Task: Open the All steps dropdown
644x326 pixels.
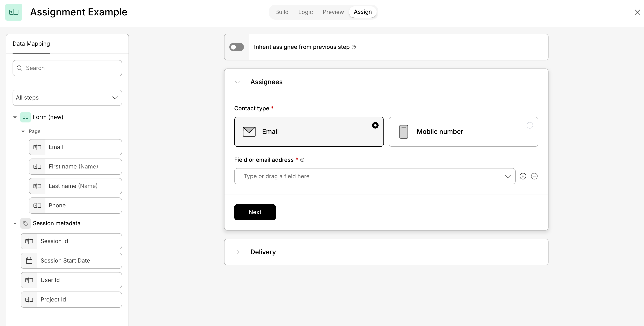Action: pos(67,98)
